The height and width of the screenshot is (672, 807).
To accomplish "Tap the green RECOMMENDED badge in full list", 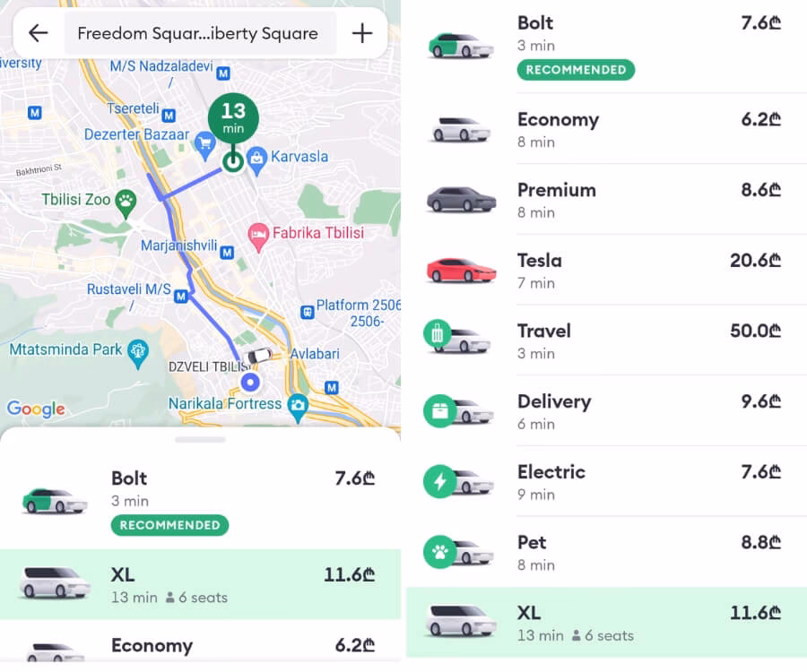I will click(576, 70).
